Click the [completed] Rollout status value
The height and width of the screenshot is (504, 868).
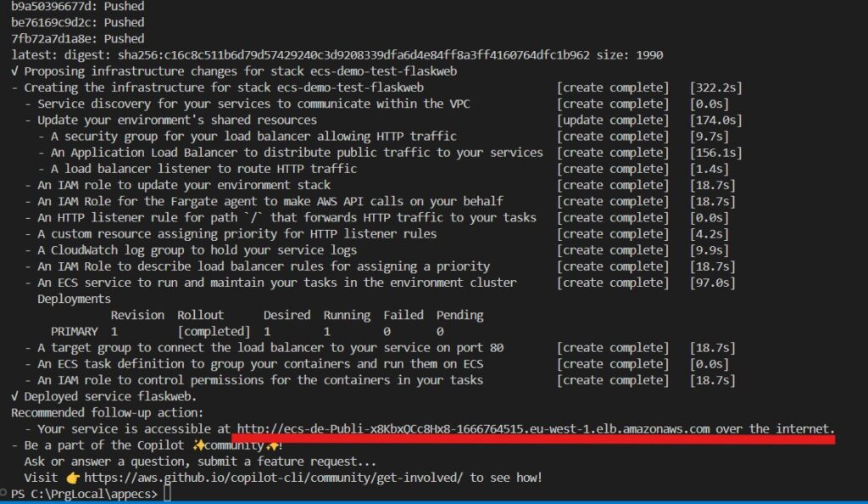[x=214, y=331]
